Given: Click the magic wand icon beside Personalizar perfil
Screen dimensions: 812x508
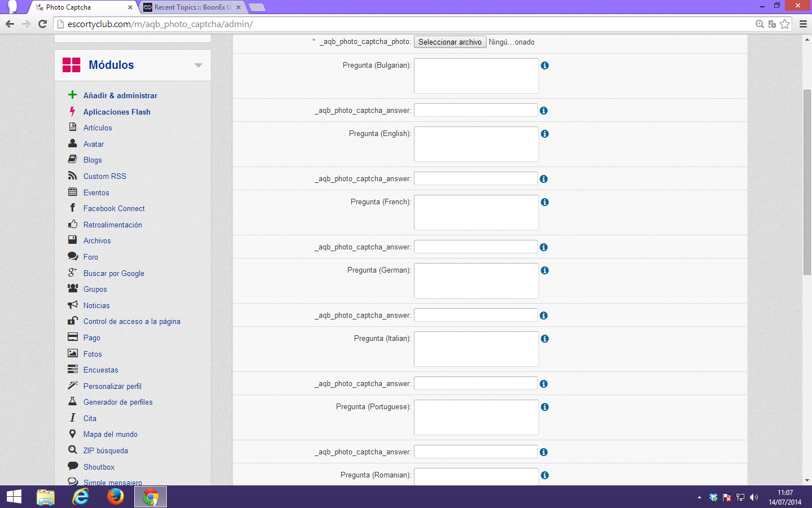Looking at the screenshot, I should [x=73, y=386].
